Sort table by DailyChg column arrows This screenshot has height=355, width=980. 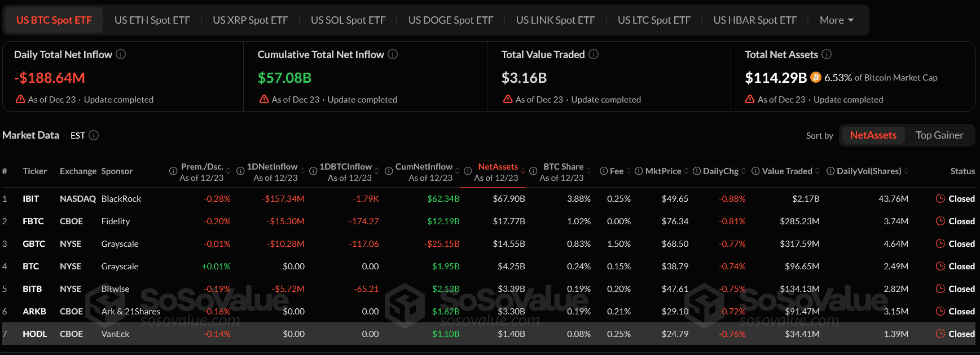[x=744, y=171]
